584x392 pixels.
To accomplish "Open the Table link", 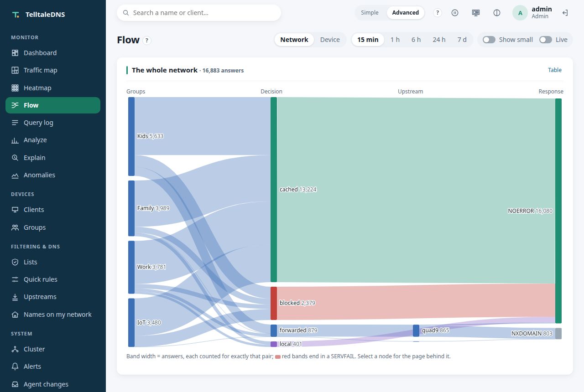I will (x=555, y=70).
